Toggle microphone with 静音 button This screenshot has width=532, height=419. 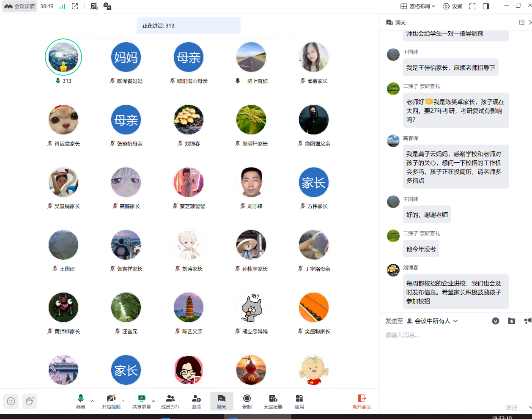80,401
